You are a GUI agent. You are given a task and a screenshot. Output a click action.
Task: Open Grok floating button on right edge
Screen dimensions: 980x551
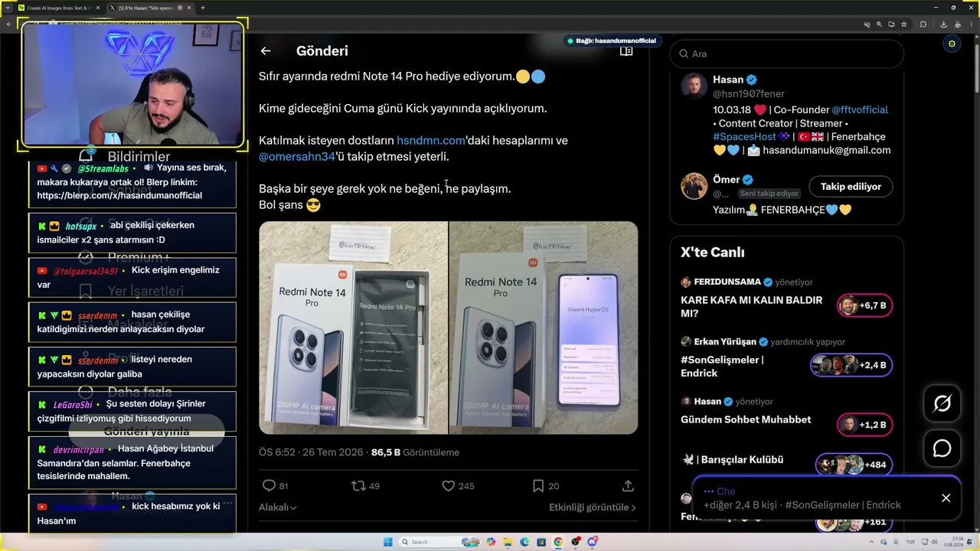(x=942, y=403)
